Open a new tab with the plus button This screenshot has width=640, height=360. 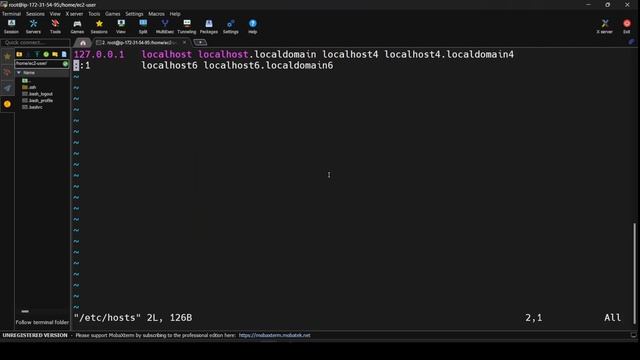click(x=200, y=42)
